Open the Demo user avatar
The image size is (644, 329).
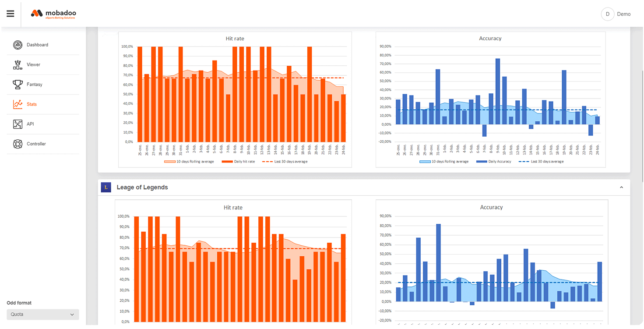[x=608, y=14]
